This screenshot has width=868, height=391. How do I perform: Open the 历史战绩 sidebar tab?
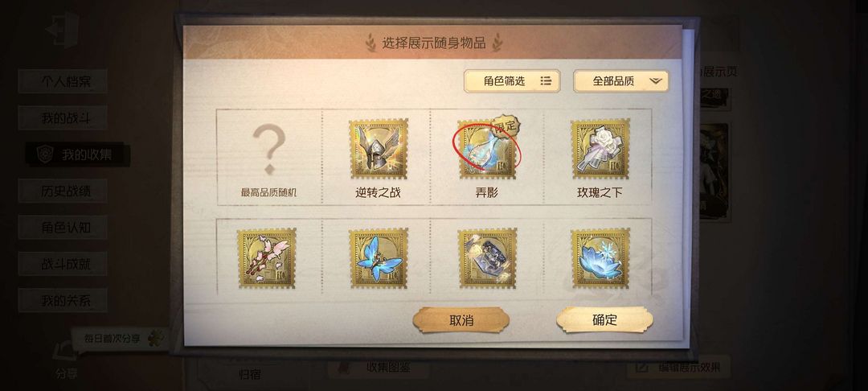tap(63, 191)
